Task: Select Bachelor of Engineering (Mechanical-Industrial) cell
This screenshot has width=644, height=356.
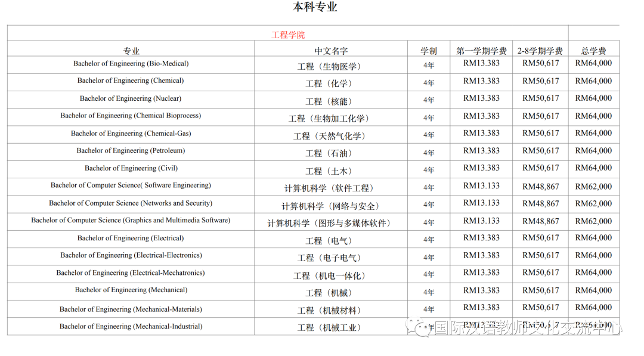Action: point(131,326)
